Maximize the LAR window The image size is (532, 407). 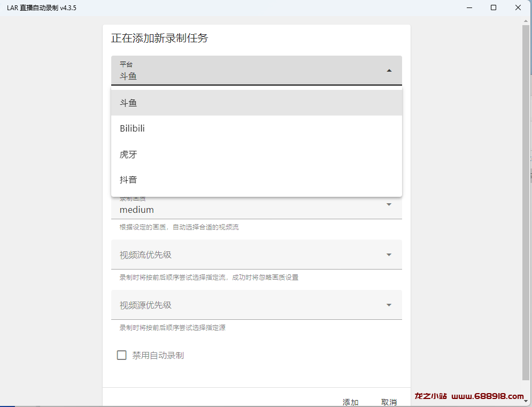pos(494,7)
